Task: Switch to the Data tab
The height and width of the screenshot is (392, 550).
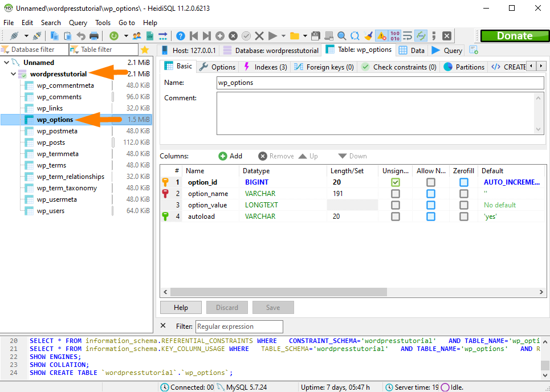Action: (x=412, y=50)
